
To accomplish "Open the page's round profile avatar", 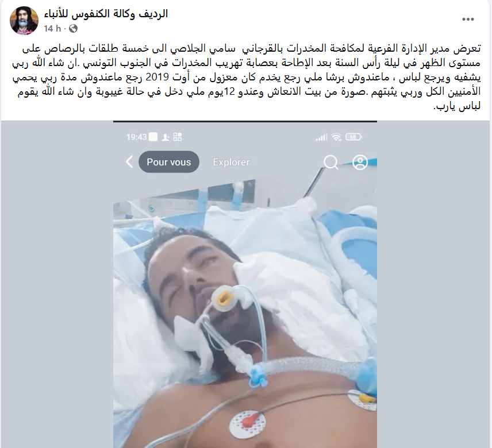I will click(x=24, y=20).
